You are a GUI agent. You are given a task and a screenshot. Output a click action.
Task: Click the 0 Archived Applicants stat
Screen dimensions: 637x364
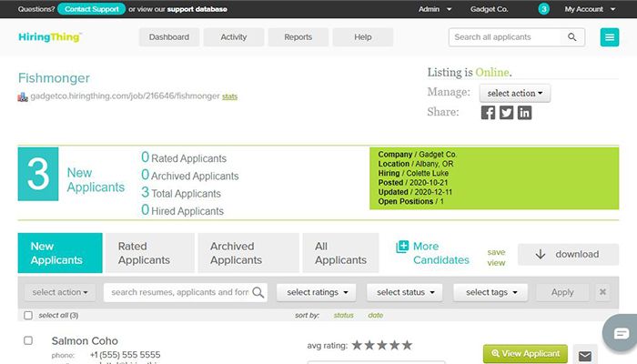189,175
